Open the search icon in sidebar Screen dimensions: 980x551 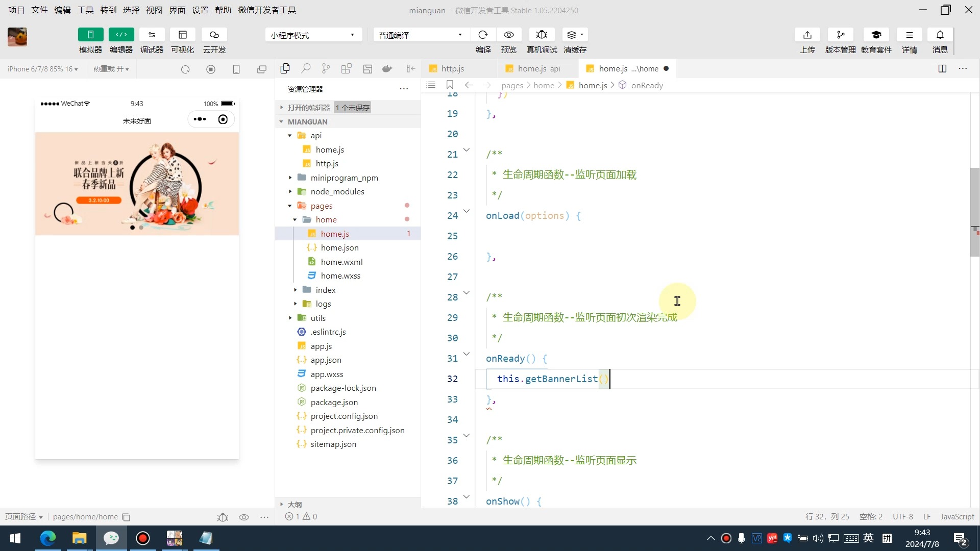click(306, 69)
